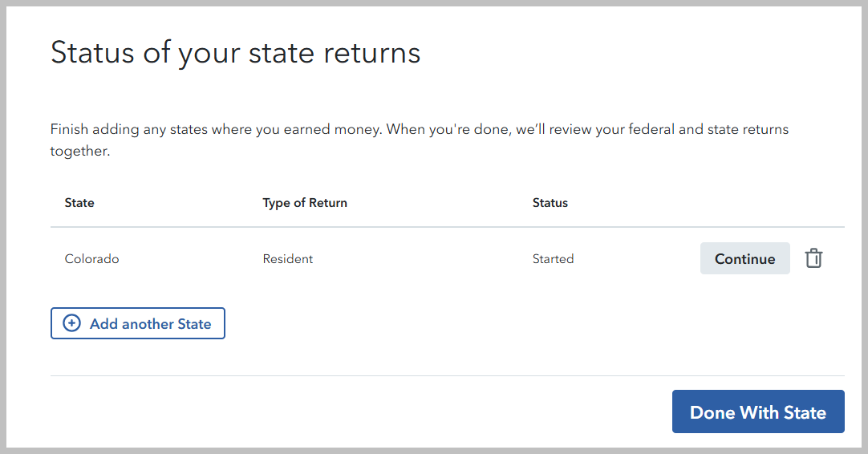Click the Status column header

[550, 203]
